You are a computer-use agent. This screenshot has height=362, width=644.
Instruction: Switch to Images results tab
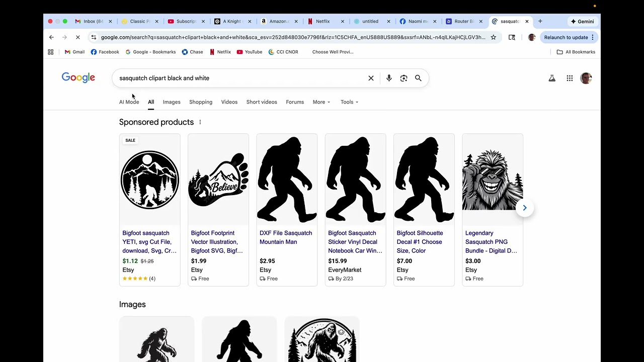(x=172, y=102)
